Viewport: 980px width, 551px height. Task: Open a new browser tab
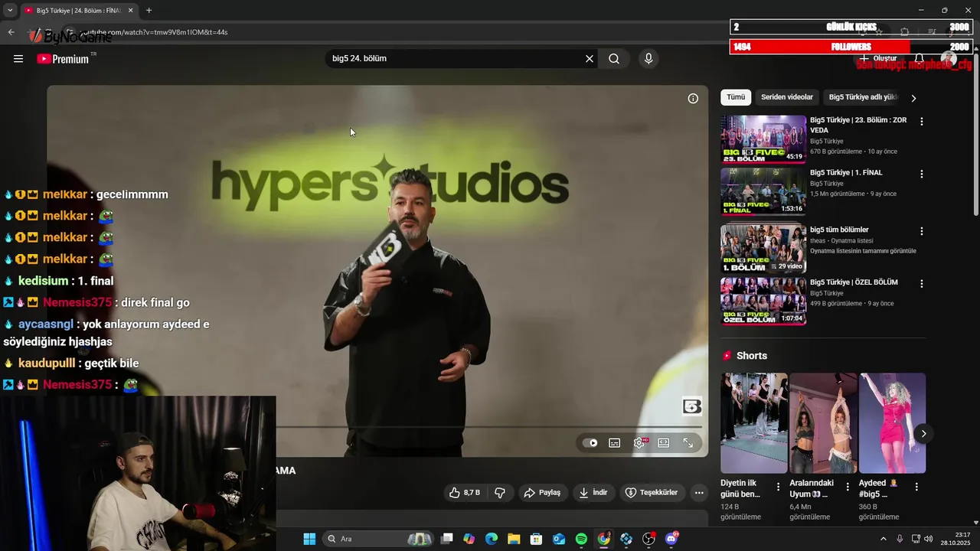click(149, 10)
